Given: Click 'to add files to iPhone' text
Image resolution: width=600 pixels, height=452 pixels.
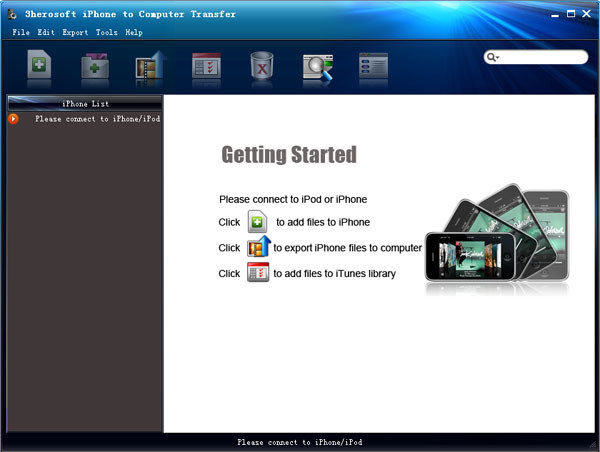Looking at the screenshot, I should (323, 222).
